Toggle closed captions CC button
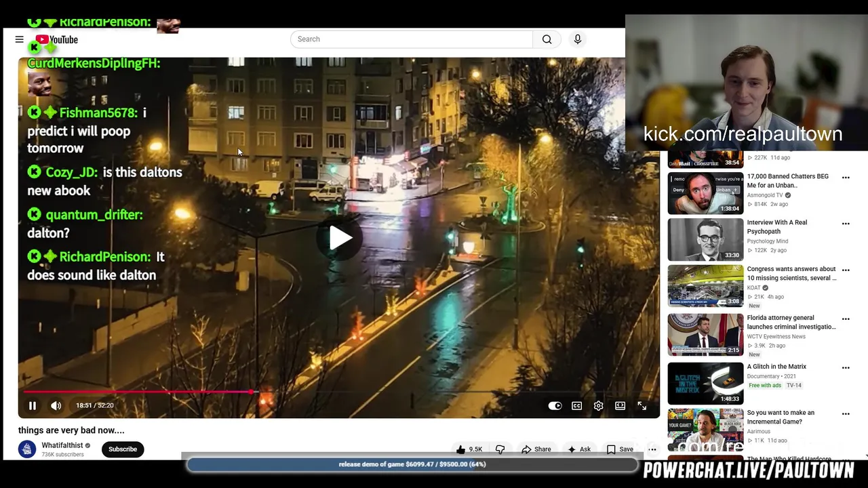Viewport: 868px width, 488px height. pyautogui.click(x=576, y=405)
